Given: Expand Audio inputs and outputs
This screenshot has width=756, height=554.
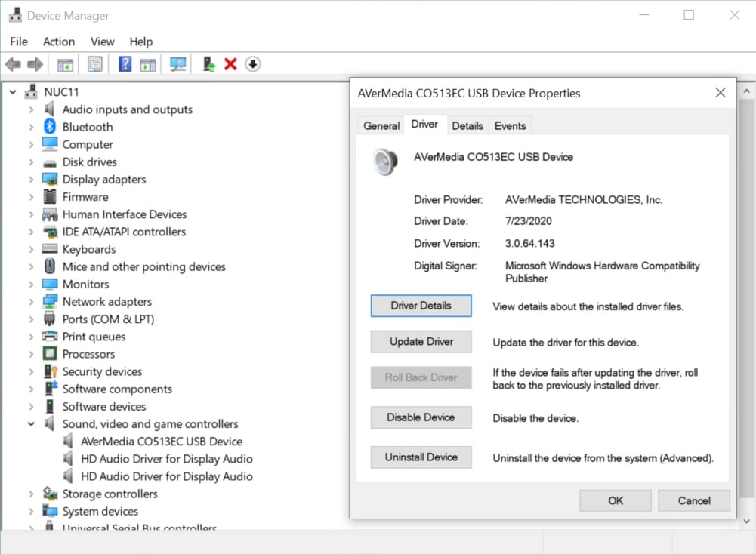Looking at the screenshot, I should (31, 109).
